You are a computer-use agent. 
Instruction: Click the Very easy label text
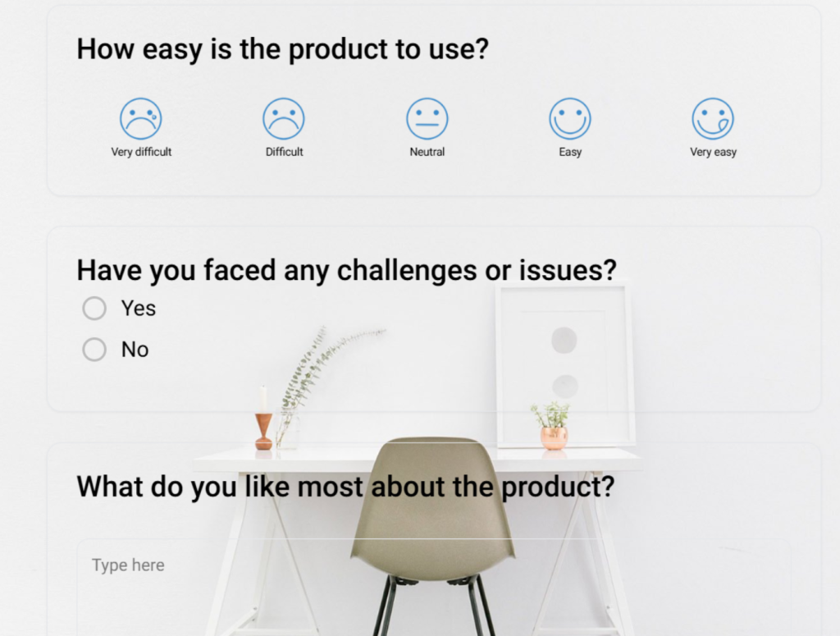click(x=712, y=151)
